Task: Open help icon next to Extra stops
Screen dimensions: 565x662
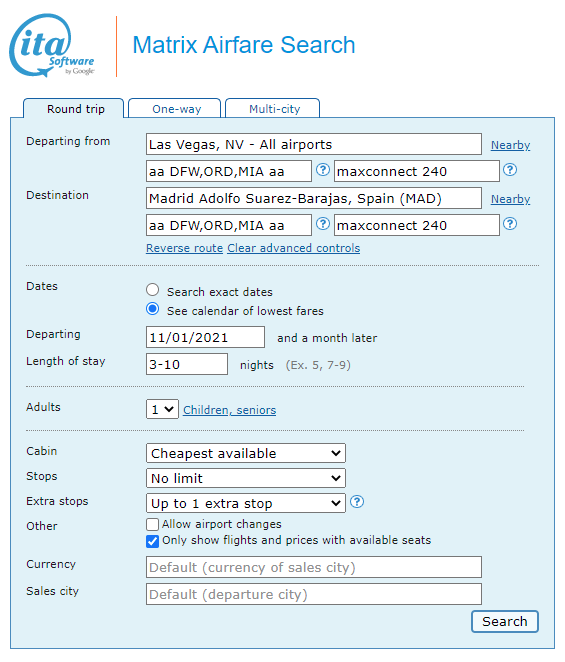Action: click(357, 502)
